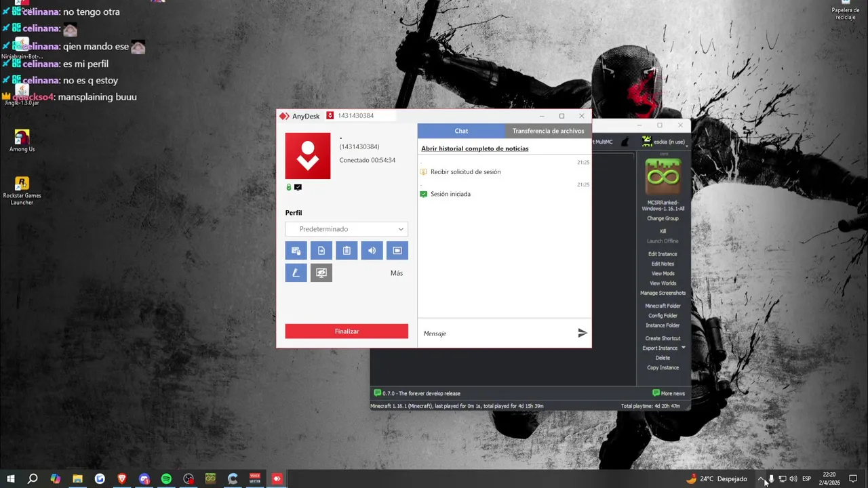The width and height of the screenshot is (868, 488).
Task: Click the Más permissions option
Action: pyautogui.click(x=397, y=273)
